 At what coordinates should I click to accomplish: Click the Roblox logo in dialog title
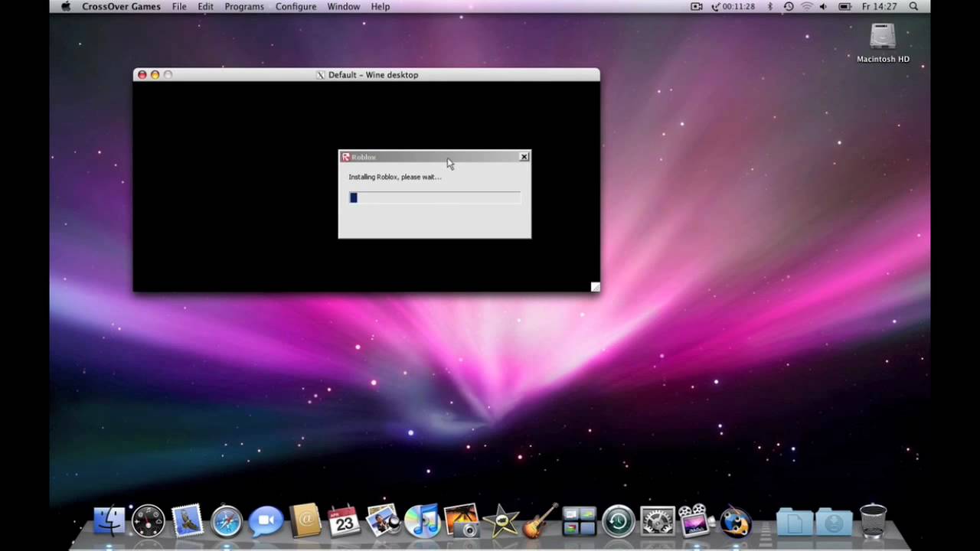345,157
